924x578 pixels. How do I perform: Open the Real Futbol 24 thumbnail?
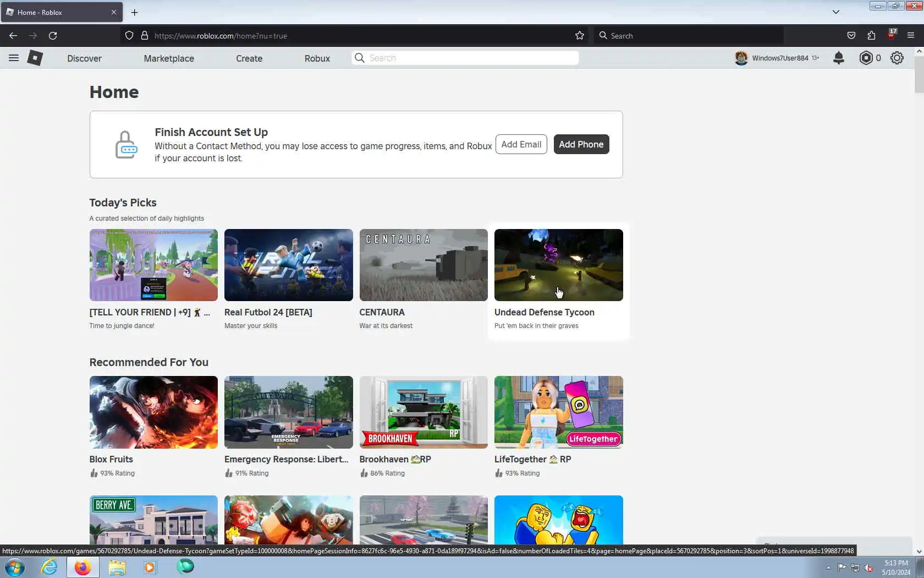(x=288, y=265)
